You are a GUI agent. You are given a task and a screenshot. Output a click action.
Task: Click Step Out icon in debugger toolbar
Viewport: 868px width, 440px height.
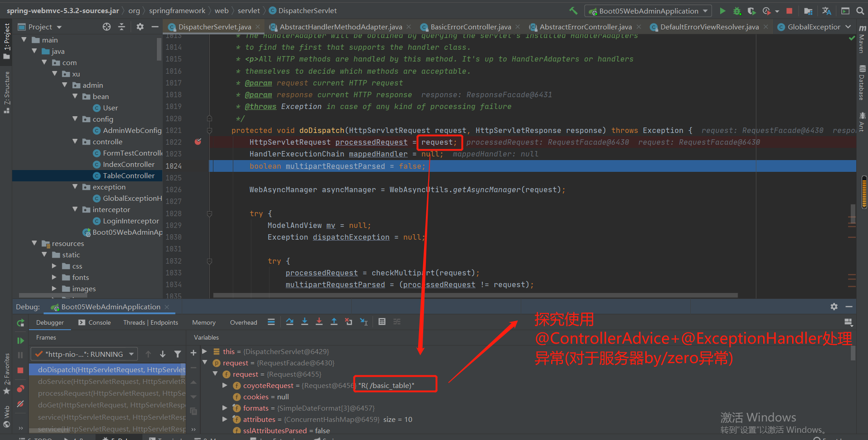point(334,322)
